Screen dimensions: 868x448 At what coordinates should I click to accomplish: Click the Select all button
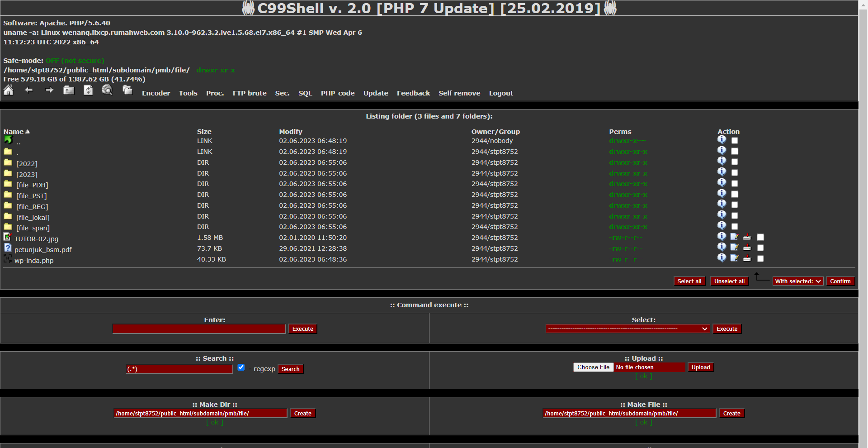click(x=689, y=281)
